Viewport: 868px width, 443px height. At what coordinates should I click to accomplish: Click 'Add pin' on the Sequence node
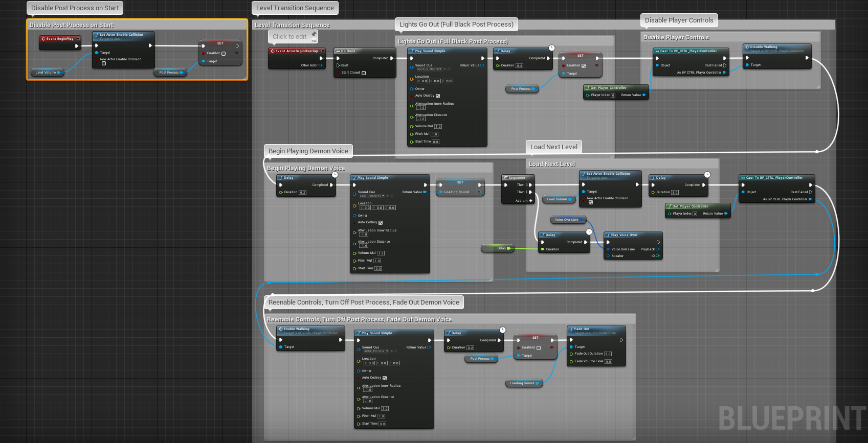tap(524, 201)
